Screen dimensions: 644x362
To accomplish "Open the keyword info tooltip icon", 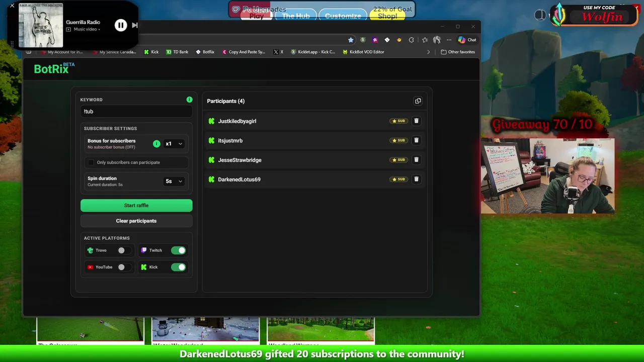I will point(189,100).
